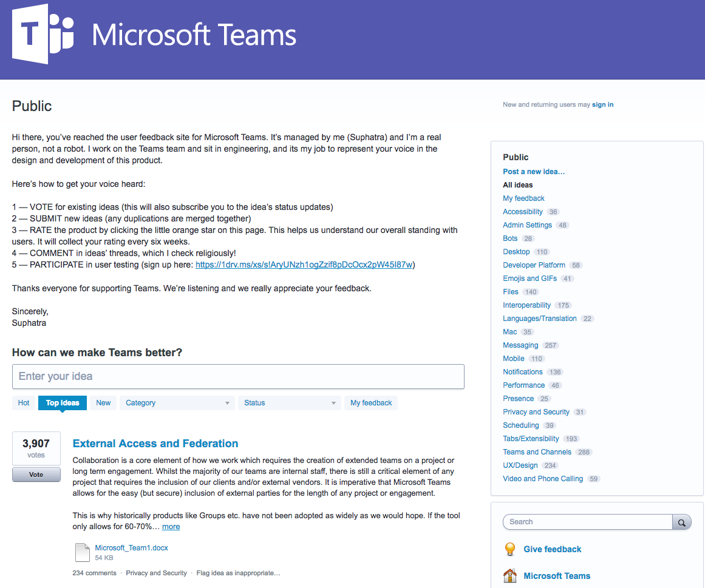Open the Accessibility category
Viewport: 705px width, 588px height.
click(522, 212)
